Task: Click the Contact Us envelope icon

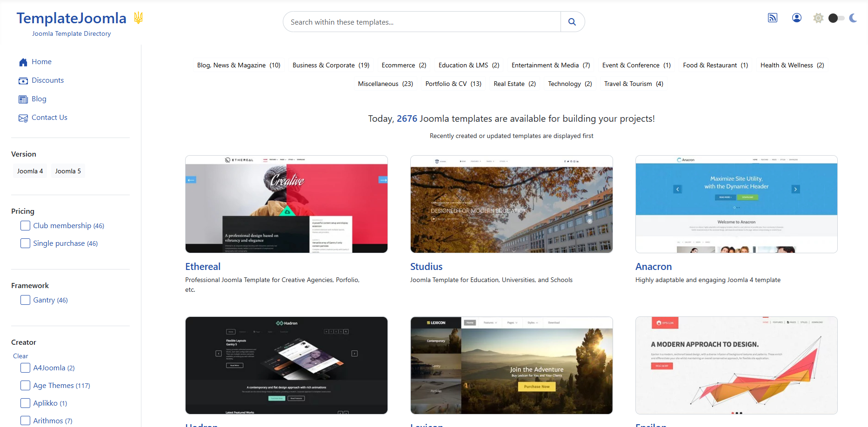Action: click(23, 118)
